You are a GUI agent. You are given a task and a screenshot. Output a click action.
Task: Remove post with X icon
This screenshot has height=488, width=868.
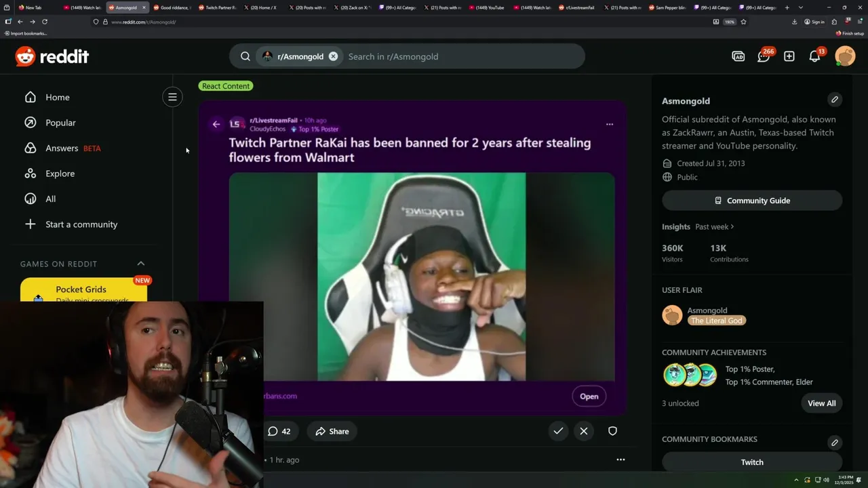[x=584, y=431]
